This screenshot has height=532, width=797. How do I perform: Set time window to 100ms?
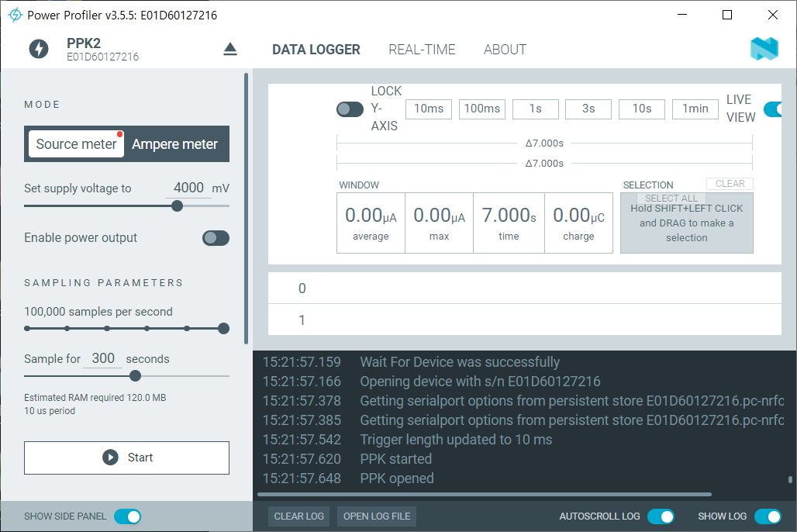(x=482, y=109)
